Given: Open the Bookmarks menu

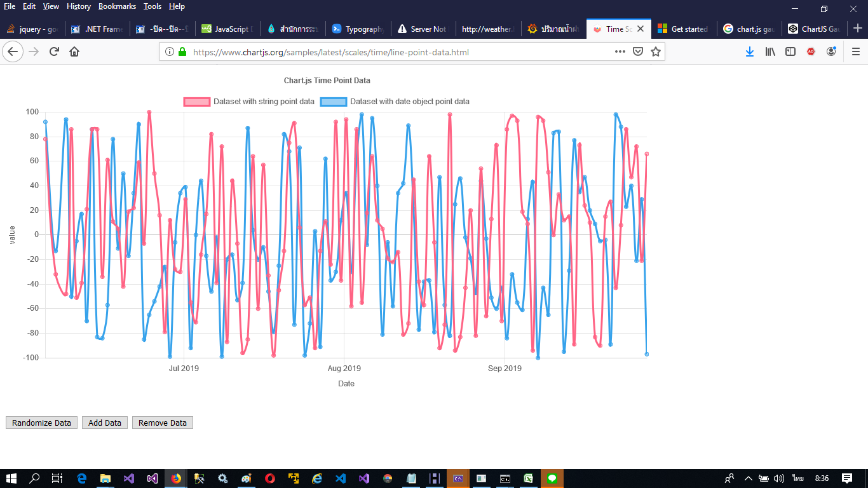Looking at the screenshot, I should (x=117, y=6).
